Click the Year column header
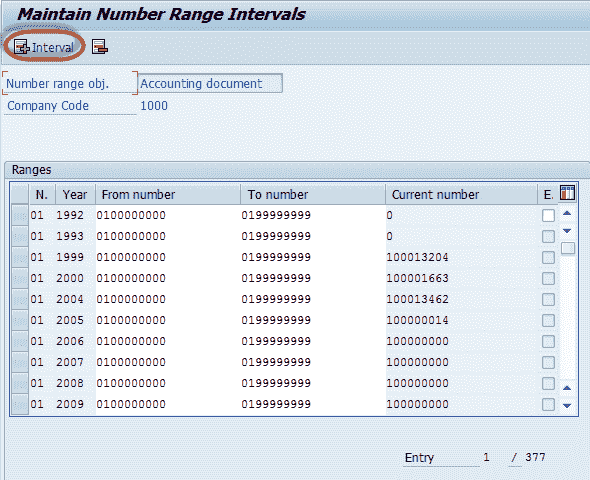Screen dimensions: 590x480 [75, 194]
